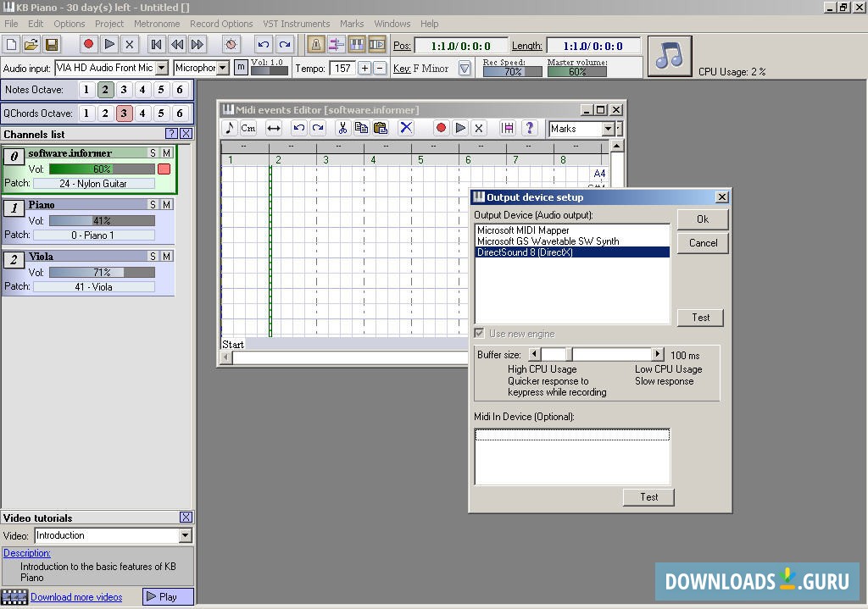This screenshot has width=868, height=609.
Task: Play in the Midi events Editor
Action: [x=460, y=129]
